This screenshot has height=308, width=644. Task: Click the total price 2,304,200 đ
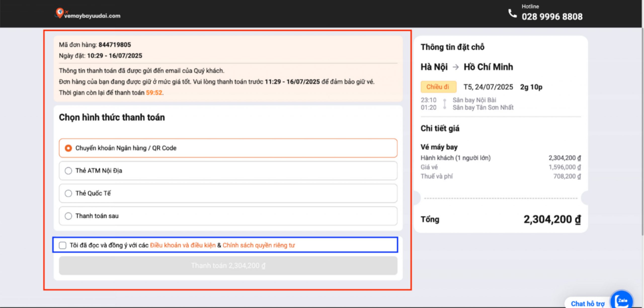[552, 219]
